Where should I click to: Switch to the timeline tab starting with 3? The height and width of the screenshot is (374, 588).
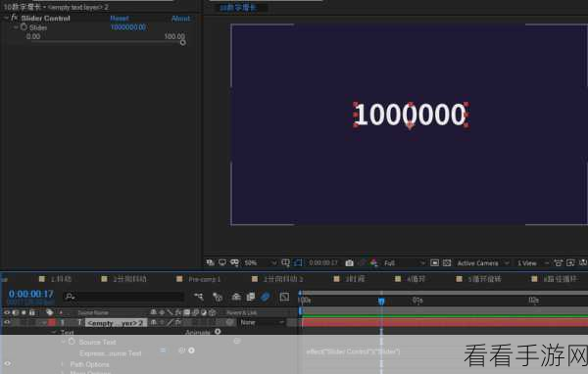coord(355,279)
